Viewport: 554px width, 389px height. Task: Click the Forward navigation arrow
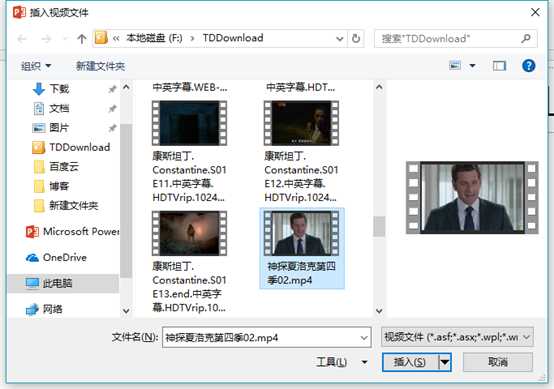[x=46, y=38]
